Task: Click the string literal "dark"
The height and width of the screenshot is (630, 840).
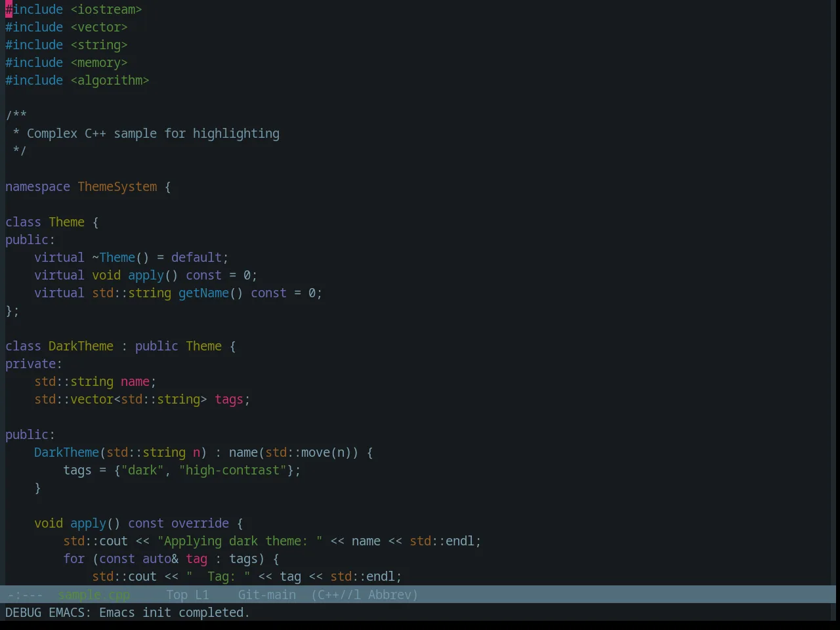Action: 142,471
